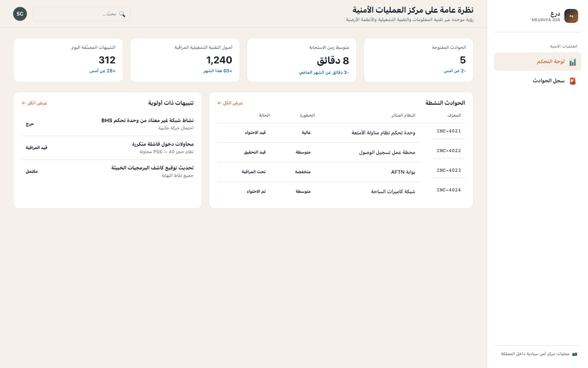Click the مكتمل alert status label

coord(32,171)
